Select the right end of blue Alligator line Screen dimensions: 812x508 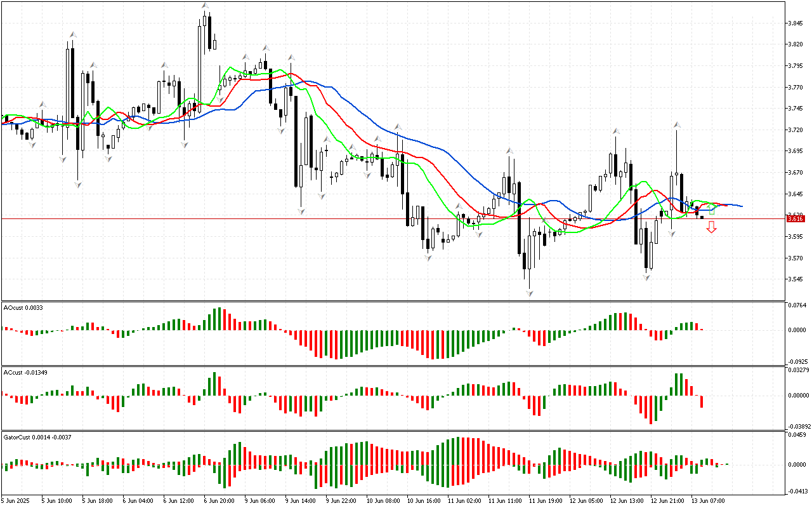click(x=742, y=206)
